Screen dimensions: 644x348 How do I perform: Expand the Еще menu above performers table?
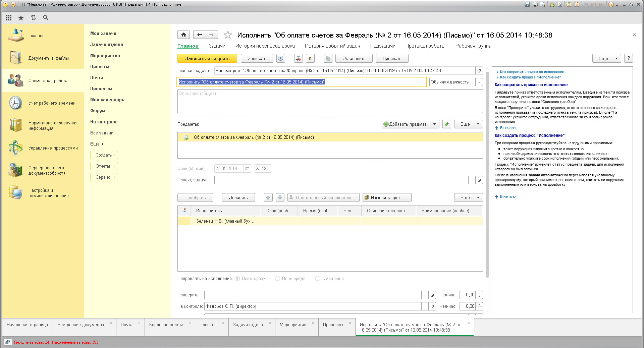point(468,197)
